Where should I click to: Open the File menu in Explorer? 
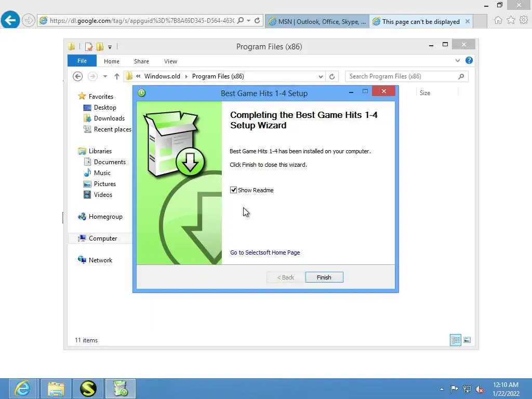[x=82, y=61]
